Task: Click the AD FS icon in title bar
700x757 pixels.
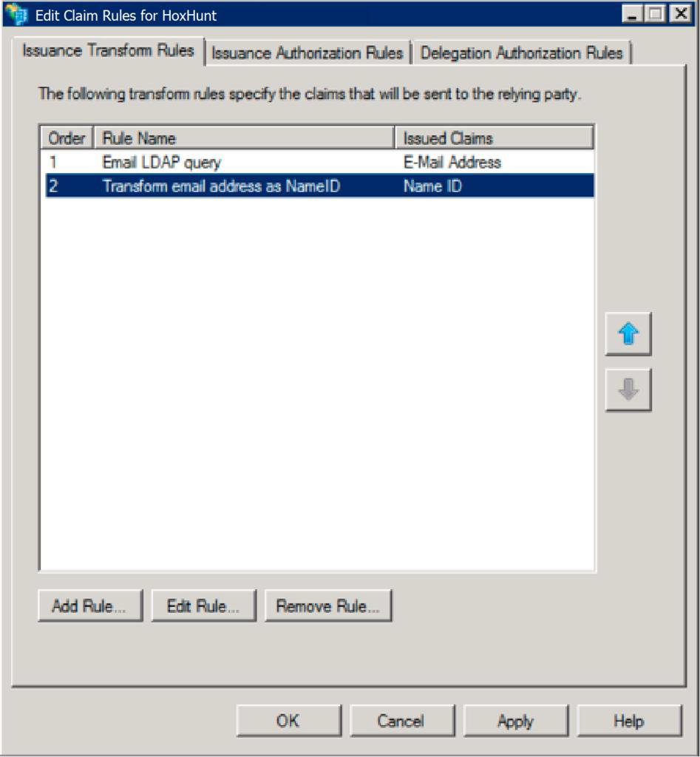Action: [x=16, y=14]
